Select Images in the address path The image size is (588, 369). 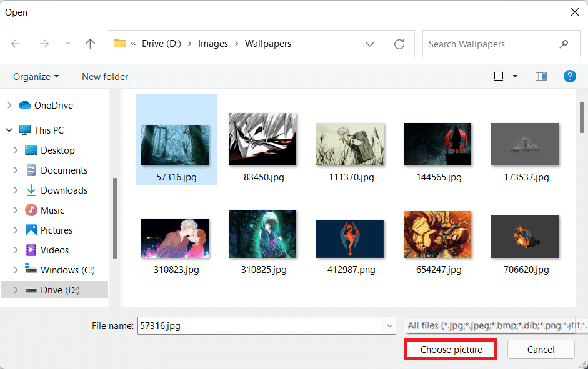click(x=213, y=44)
